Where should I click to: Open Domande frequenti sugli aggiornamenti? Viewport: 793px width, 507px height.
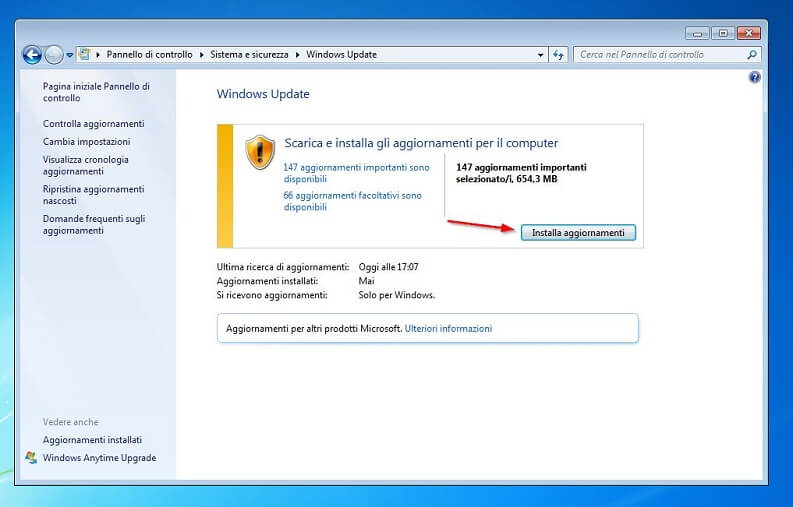pyautogui.click(x=94, y=225)
